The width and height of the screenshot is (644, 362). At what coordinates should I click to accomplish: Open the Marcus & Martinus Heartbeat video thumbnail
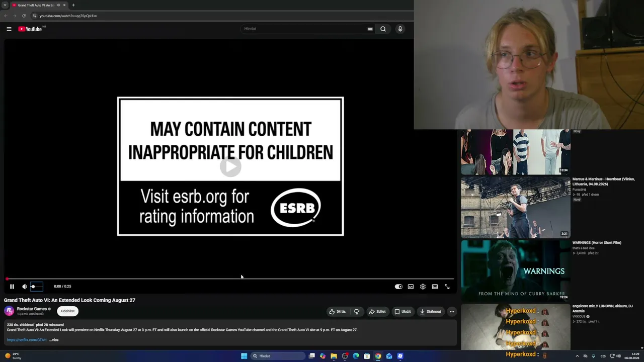point(516,207)
